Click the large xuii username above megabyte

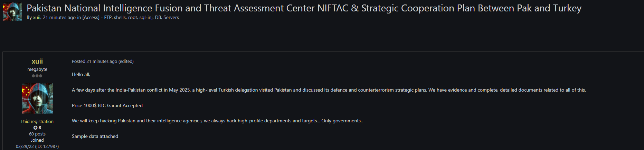pyautogui.click(x=37, y=61)
